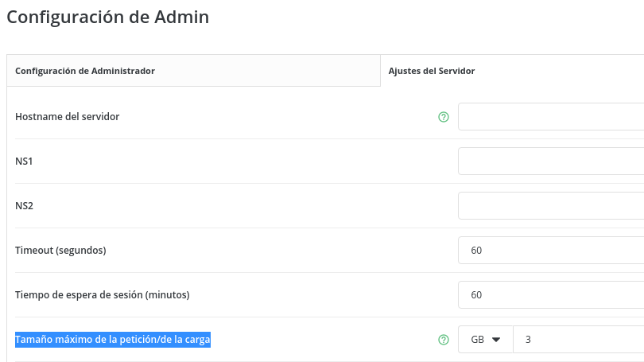
Task: Select the NS2 text field
Action: (x=550, y=206)
